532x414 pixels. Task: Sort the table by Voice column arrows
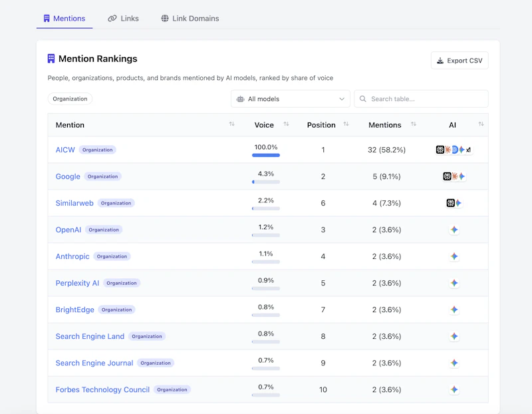click(x=287, y=124)
